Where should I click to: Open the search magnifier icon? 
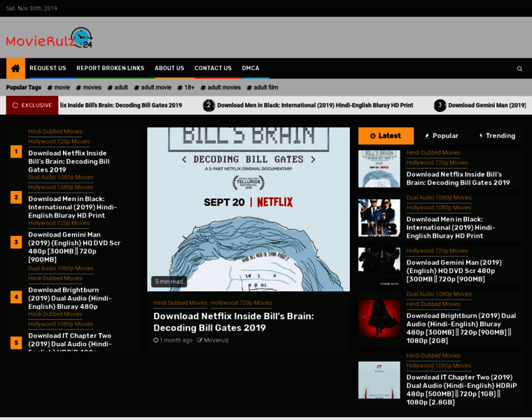tap(519, 69)
